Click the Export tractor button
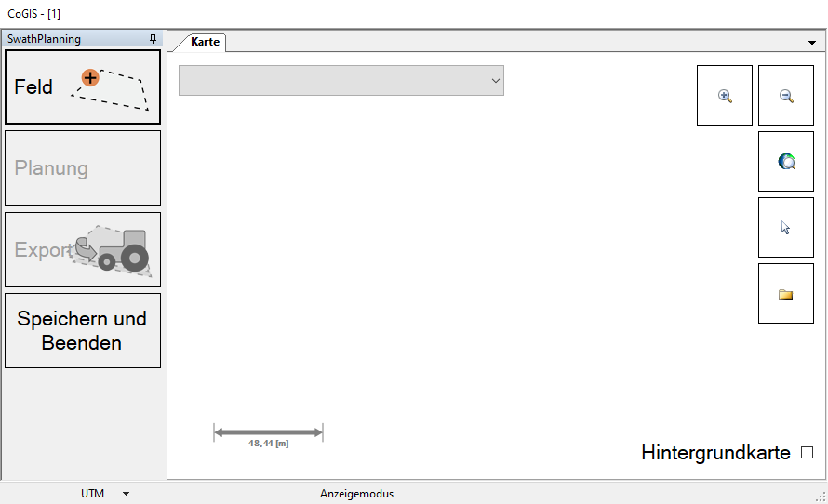 (83, 250)
